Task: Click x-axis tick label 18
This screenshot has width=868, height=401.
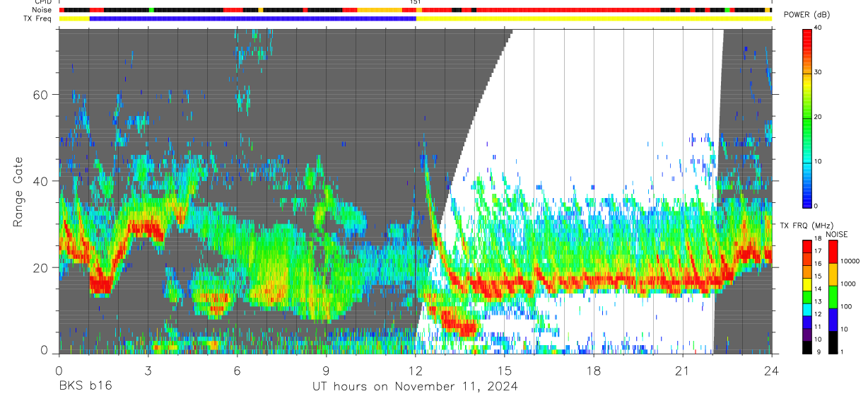Action: (x=594, y=370)
